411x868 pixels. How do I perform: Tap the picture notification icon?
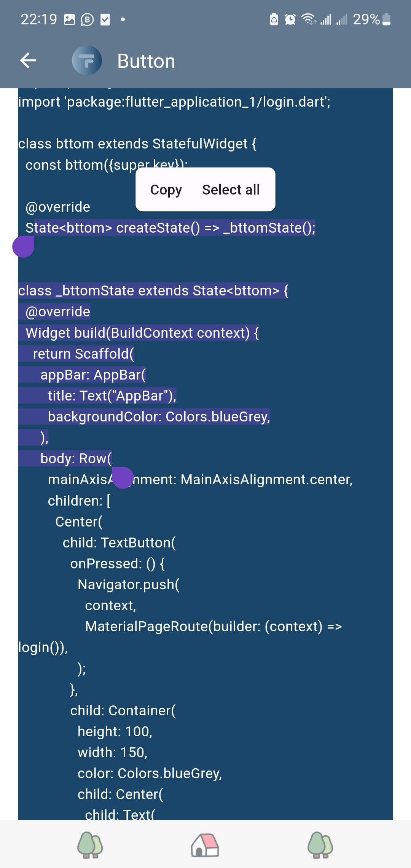pyautogui.click(x=69, y=19)
